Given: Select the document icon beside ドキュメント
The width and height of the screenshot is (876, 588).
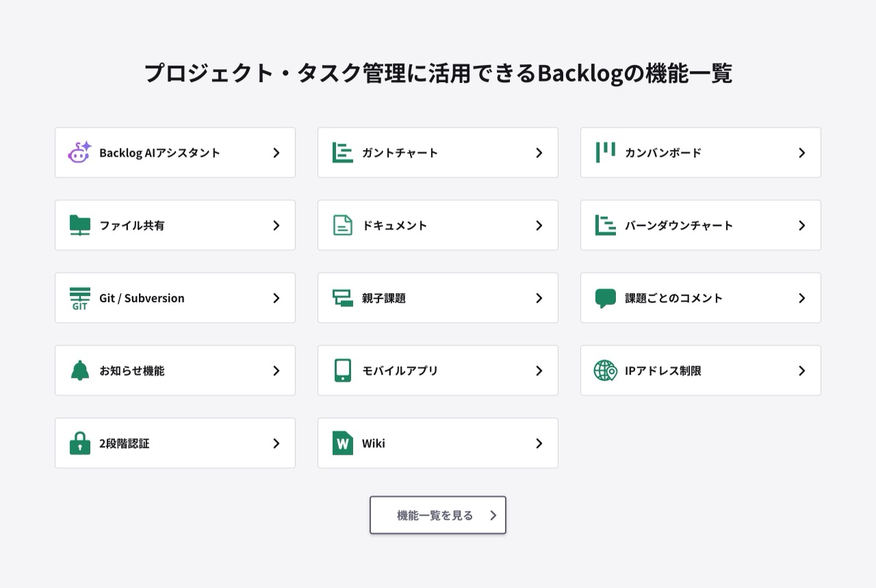Looking at the screenshot, I should point(341,225).
